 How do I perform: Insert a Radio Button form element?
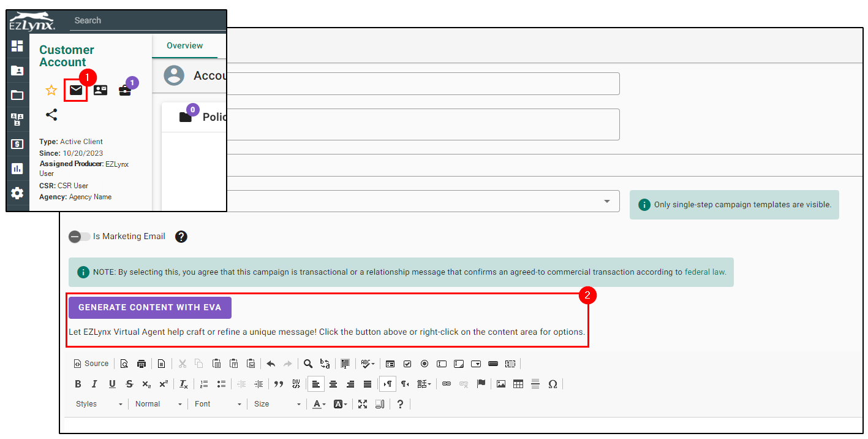[425, 364]
